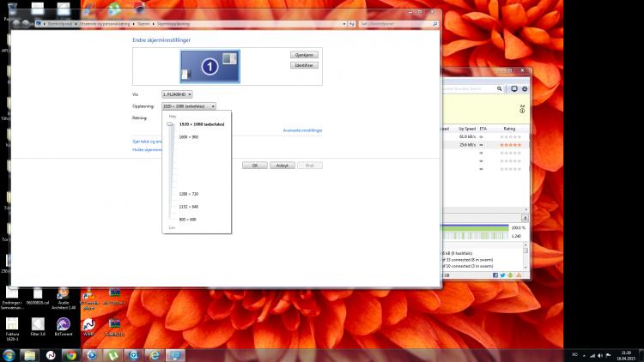
Task: Open the 'Gjør tekst og andre' link
Action: pyautogui.click(x=147, y=142)
